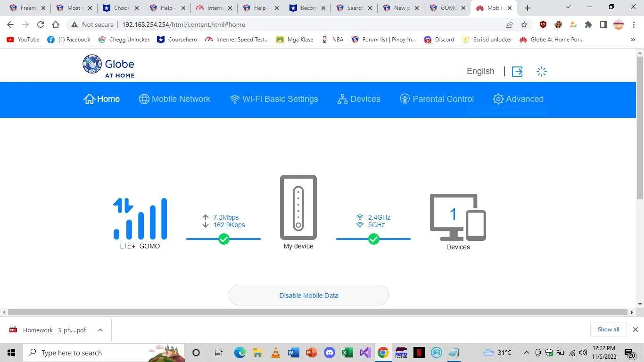
Task: Reload the router admin page
Action: point(41,25)
